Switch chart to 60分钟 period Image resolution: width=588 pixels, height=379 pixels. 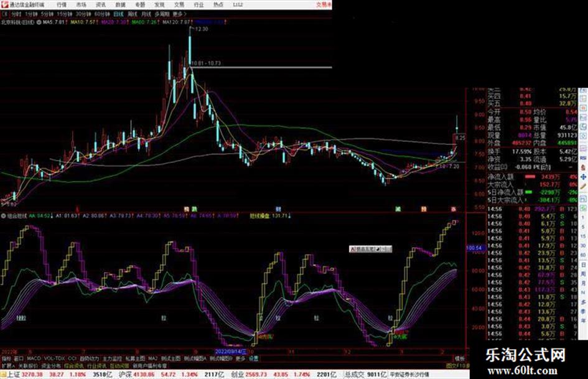coord(102,14)
